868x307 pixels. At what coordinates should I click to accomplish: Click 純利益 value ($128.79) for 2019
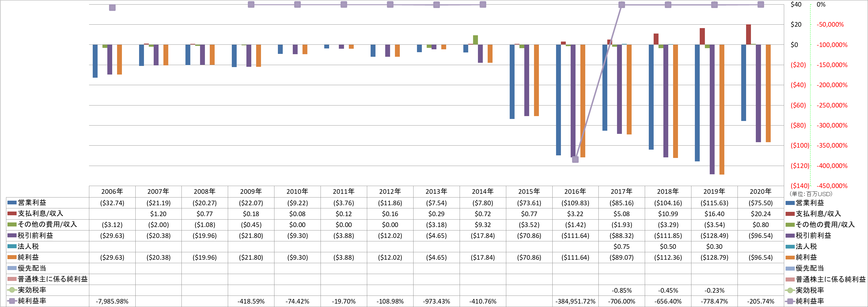714,257
